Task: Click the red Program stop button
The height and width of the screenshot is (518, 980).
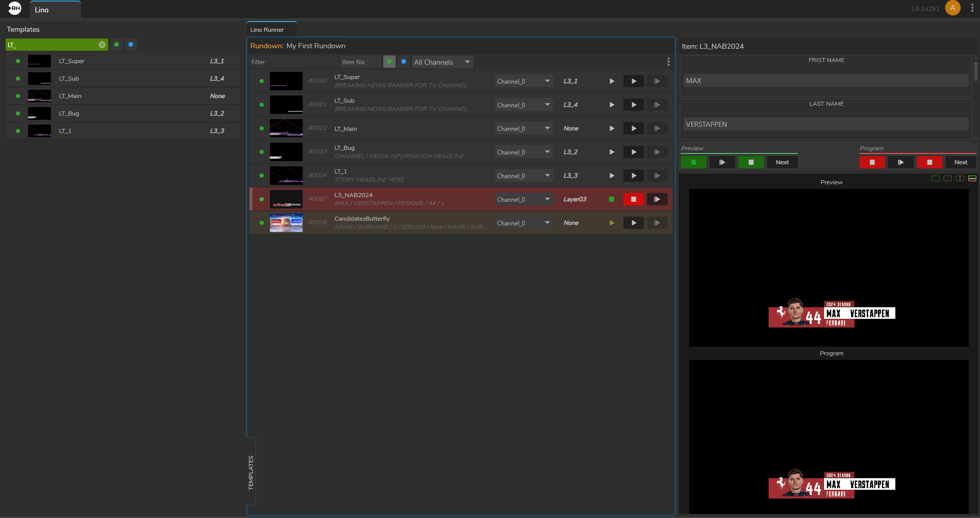Action: pos(872,162)
